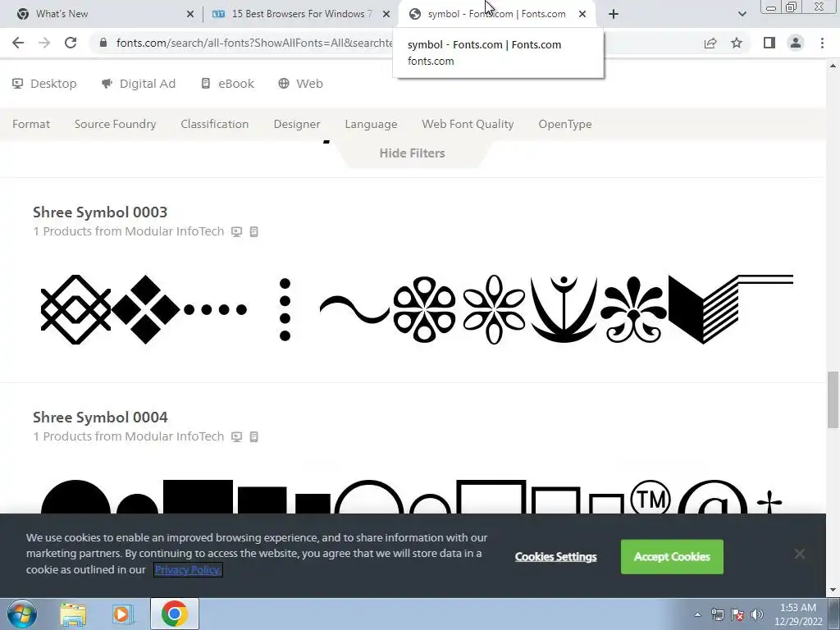This screenshot has width=840, height=630.
Task: Open a new browser tab
Action: coord(614,14)
